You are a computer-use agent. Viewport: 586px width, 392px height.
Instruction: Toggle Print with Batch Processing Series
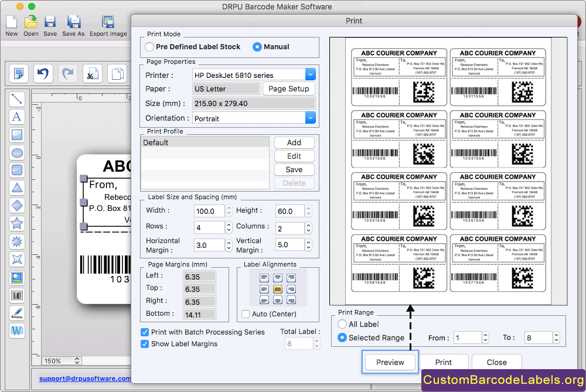[145, 332]
